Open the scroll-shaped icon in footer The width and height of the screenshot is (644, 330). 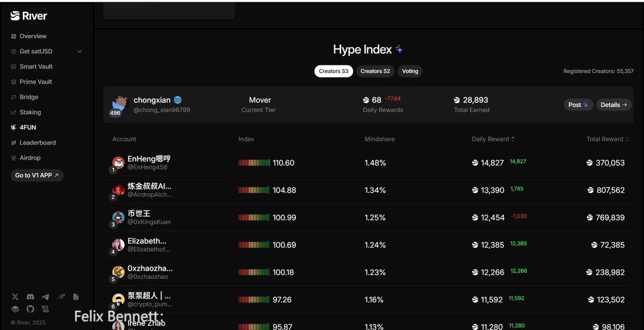(x=46, y=309)
